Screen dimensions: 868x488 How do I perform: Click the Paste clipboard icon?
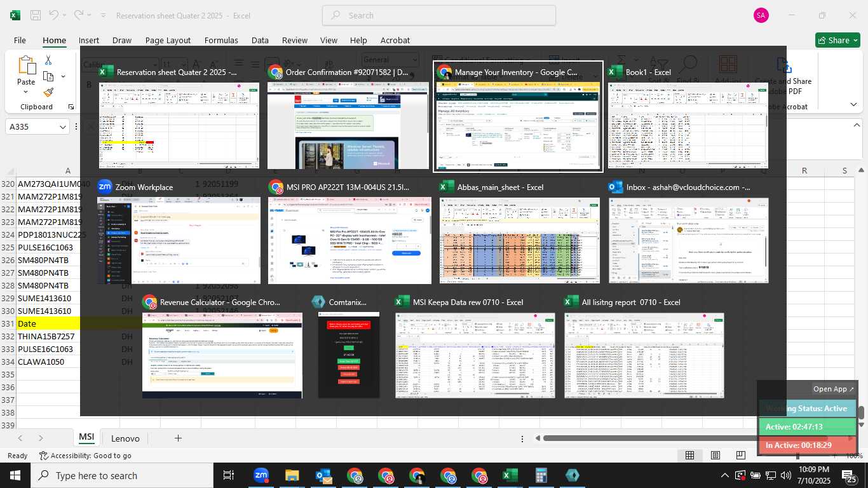26,66
